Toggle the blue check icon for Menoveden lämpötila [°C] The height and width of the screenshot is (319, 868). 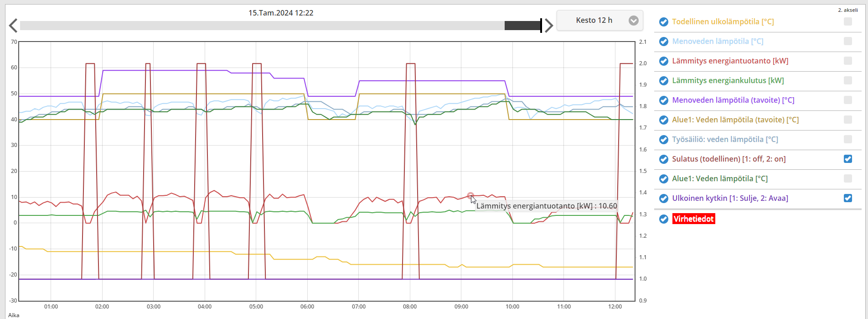point(664,42)
